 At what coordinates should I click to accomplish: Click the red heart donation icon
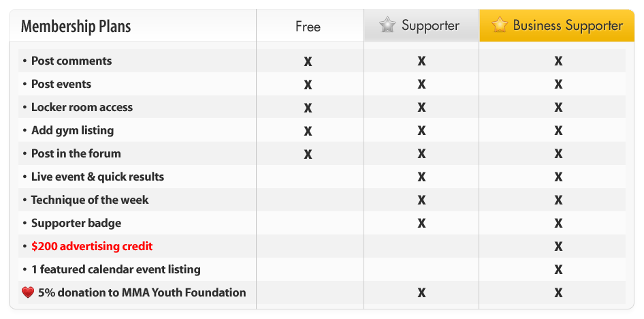click(x=28, y=293)
